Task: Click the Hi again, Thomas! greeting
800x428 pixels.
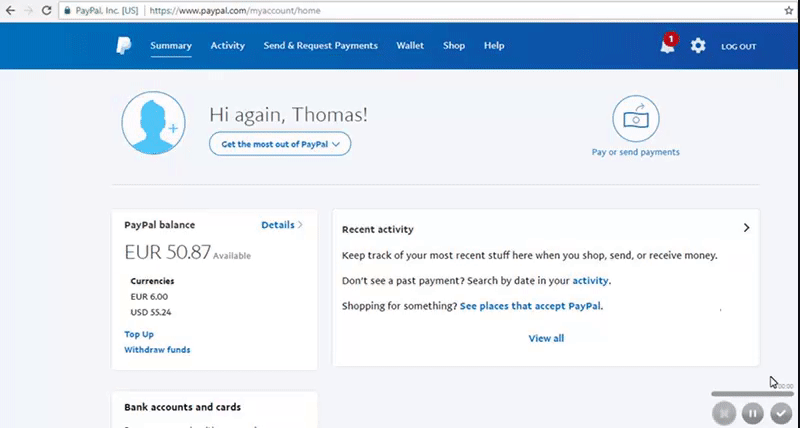Action: [x=288, y=114]
